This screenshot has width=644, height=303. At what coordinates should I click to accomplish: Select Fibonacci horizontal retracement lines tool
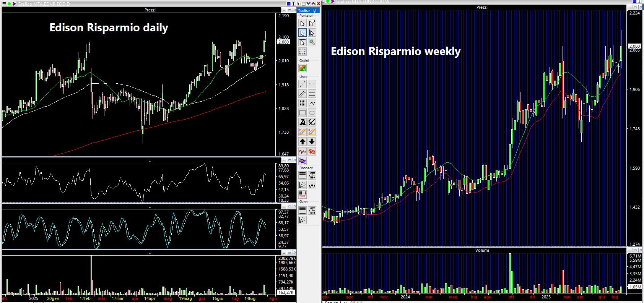[x=302, y=175]
